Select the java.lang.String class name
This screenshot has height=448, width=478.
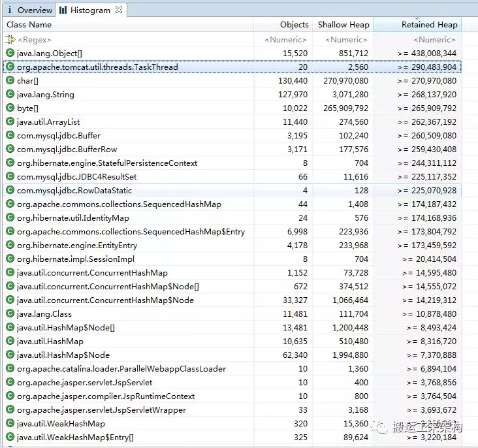[x=46, y=95]
